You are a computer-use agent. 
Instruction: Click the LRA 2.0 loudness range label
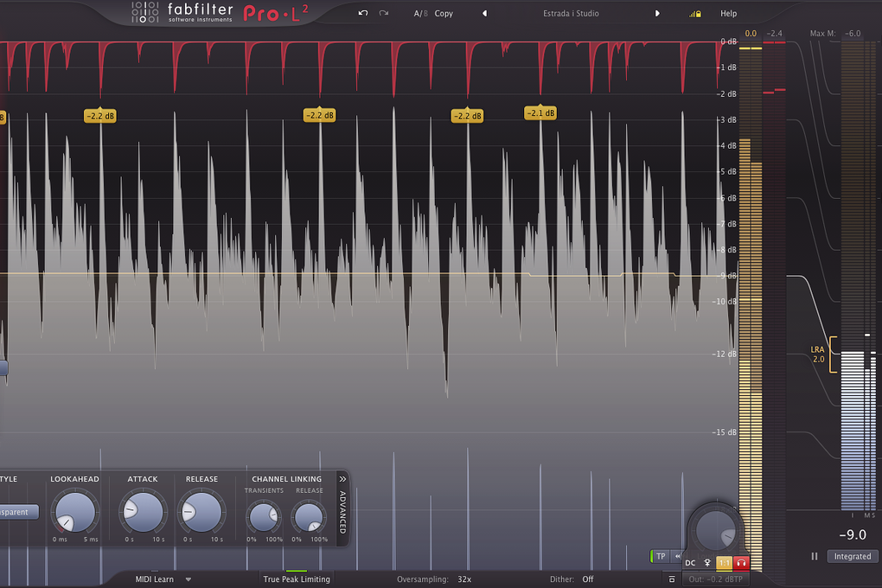818,354
